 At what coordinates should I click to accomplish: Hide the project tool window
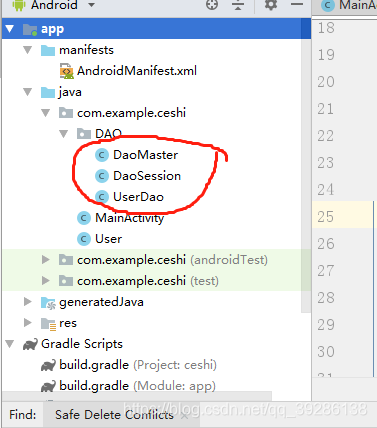tap(297, 5)
